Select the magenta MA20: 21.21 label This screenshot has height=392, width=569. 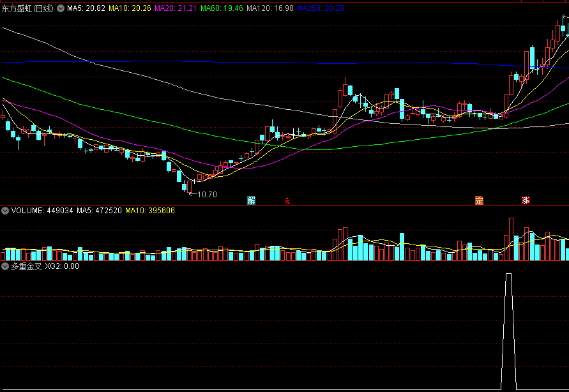pos(176,8)
